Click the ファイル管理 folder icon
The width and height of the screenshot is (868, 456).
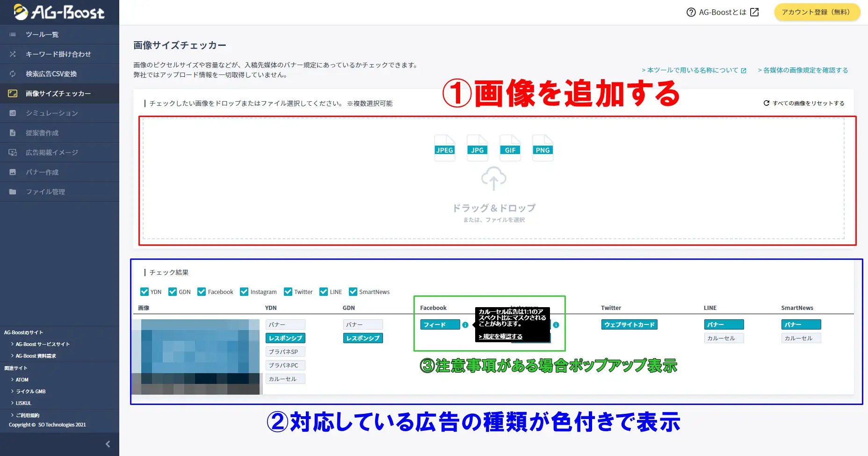pyautogui.click(x=13, y=192)
